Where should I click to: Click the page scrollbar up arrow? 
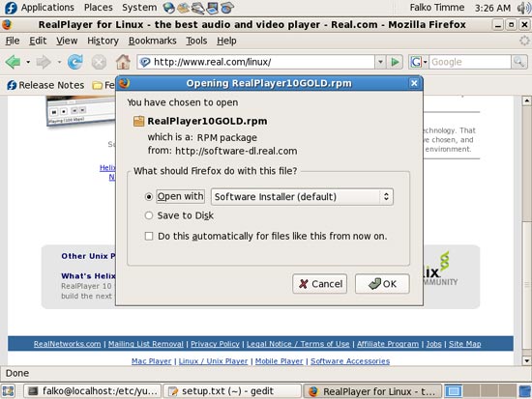tap(526, 100)
